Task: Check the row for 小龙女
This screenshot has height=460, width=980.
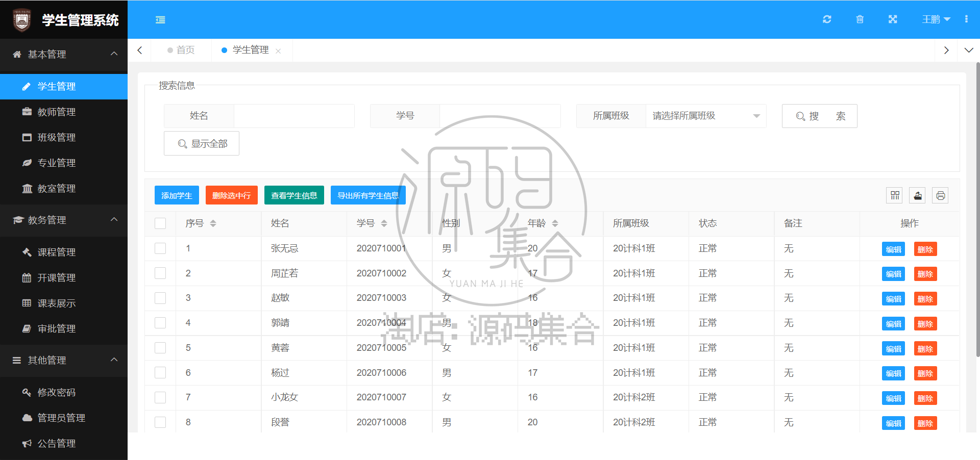Action: [x=160, y=397]
